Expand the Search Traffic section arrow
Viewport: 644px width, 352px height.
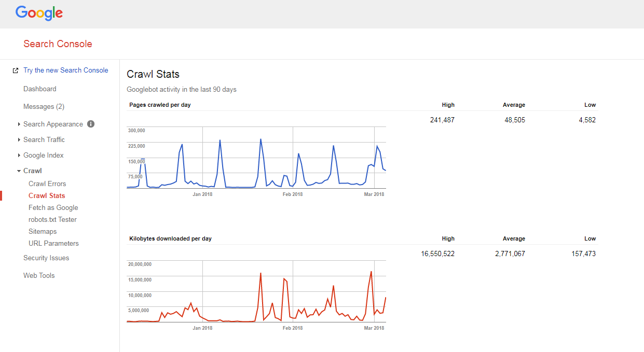pos(19,140)
